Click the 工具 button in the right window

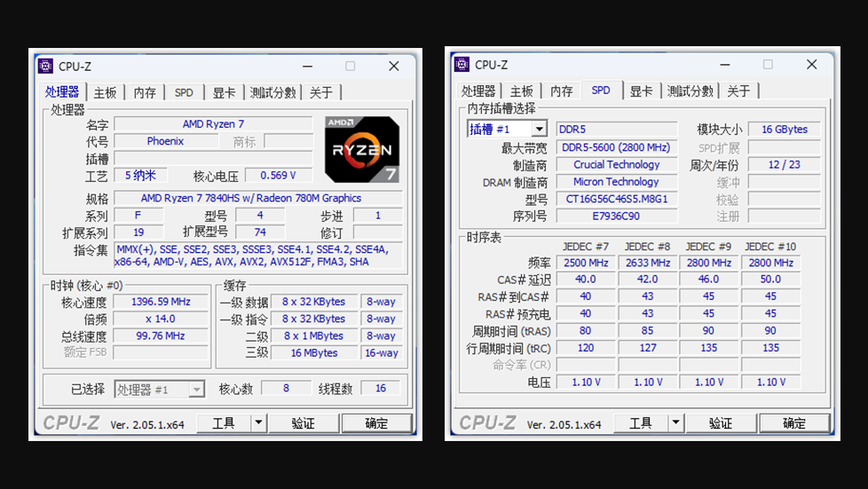[x=641, y=423]
